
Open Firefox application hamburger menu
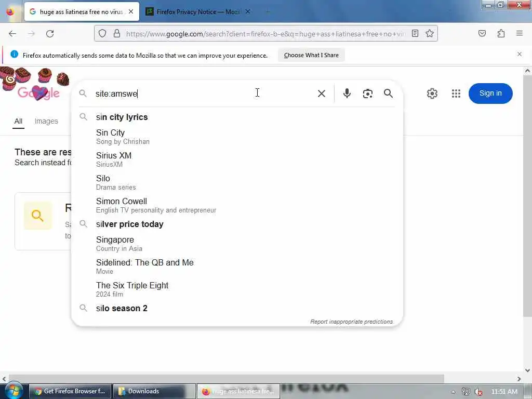pyautogui.click(x=520, y=33)
